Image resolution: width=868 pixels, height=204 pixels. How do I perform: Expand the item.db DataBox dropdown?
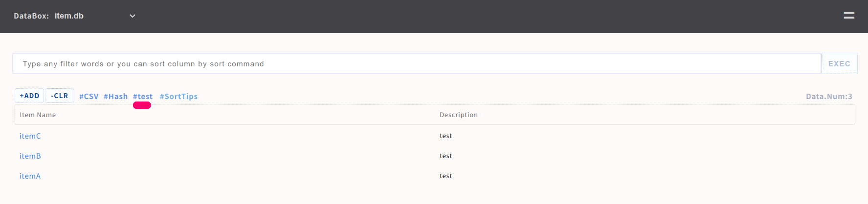click(95, 16)
